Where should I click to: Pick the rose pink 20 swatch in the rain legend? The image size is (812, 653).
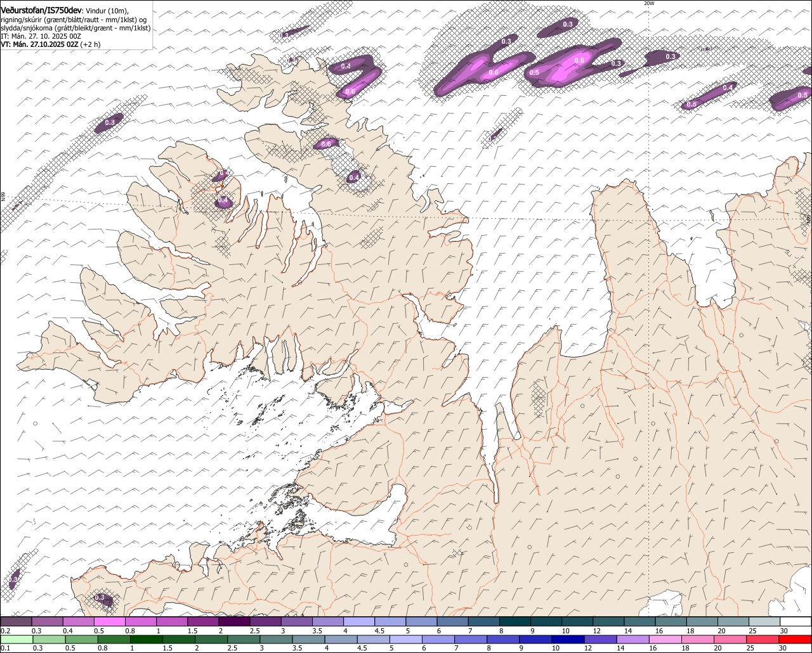click(731, 639)
